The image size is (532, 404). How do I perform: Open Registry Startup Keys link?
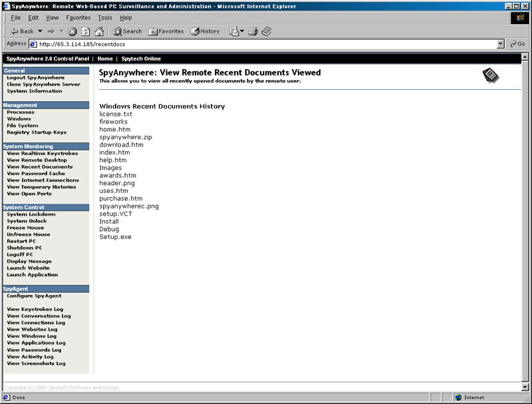(37, 132)
